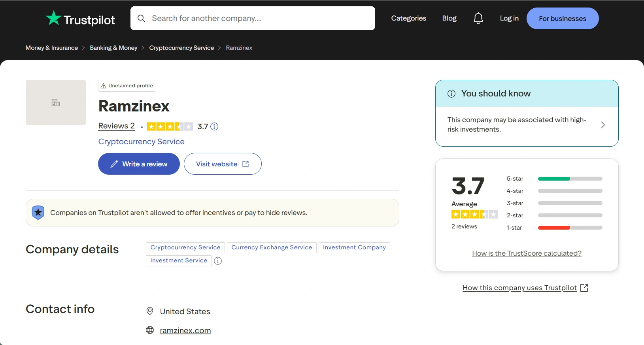Click the Investment Company tag
This screenshot has height=345, width=644.
click(x=354, y=248)
